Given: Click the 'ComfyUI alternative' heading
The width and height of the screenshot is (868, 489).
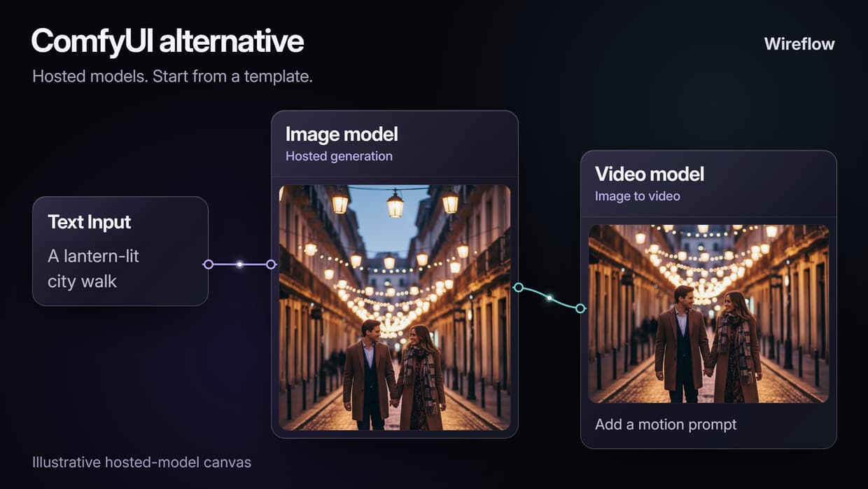Looking at the screenshot, I should pos(167,41).
